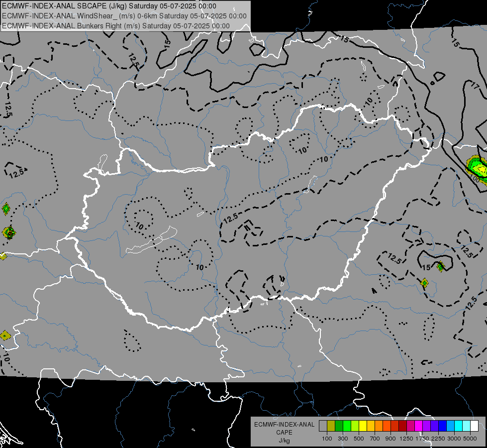The height and width of the screenshot is (448, 487).
Task: Click the 1250 legend tick label
Action: tap(406, 439)
